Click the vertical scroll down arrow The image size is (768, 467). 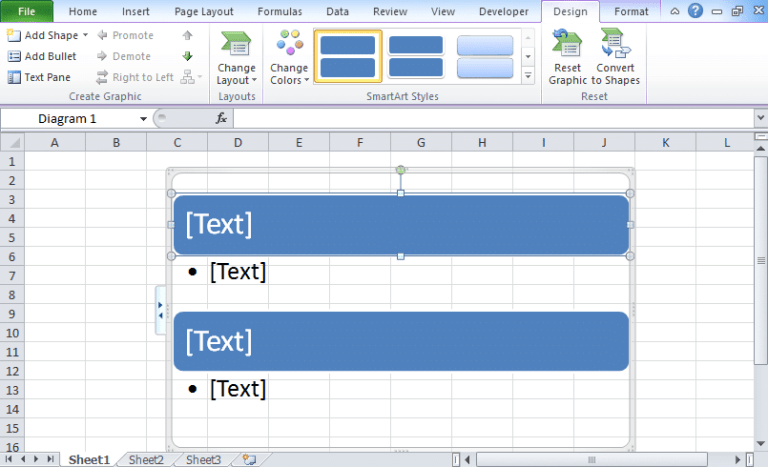[761, 443]
